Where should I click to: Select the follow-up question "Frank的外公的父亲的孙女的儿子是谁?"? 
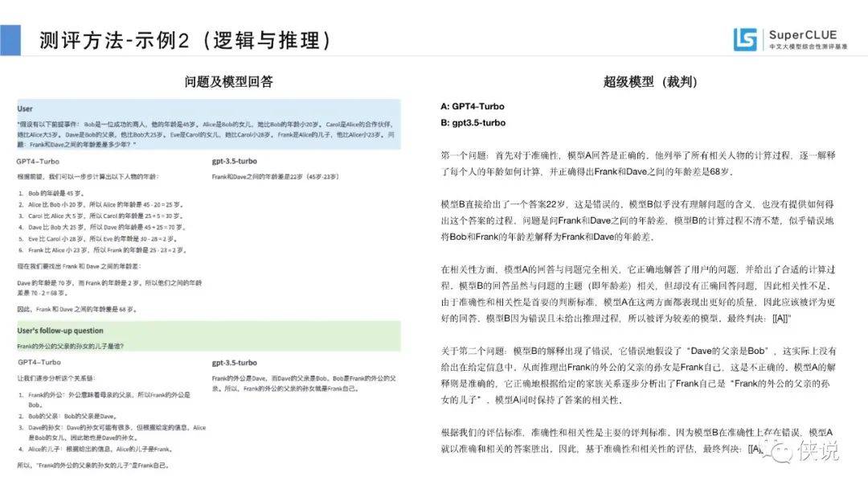pyautogui.click(x=70, y=346)
